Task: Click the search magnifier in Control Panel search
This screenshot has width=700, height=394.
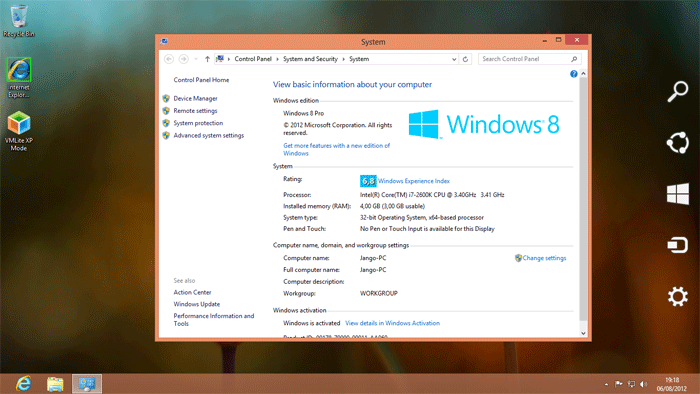Action: coord(574,59)
